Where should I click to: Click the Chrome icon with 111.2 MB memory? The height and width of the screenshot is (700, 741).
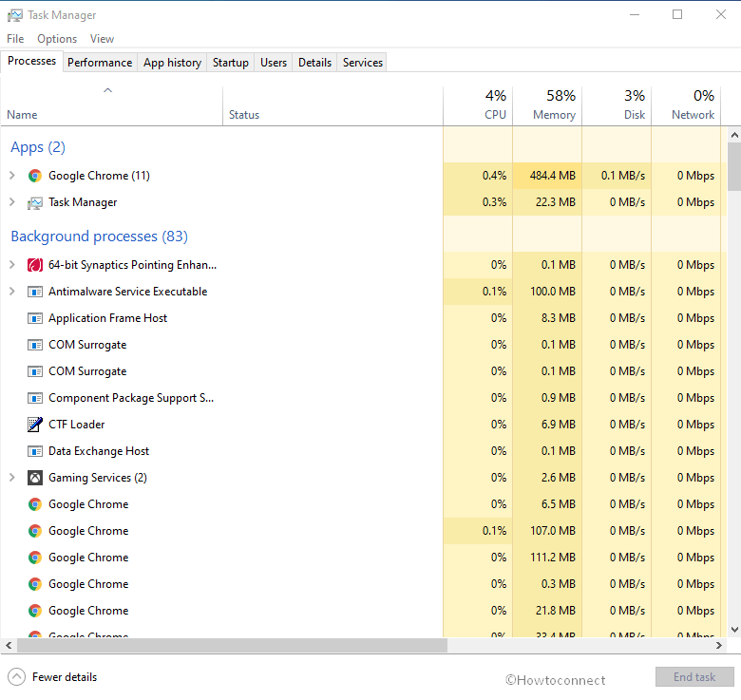click(35, 558)
